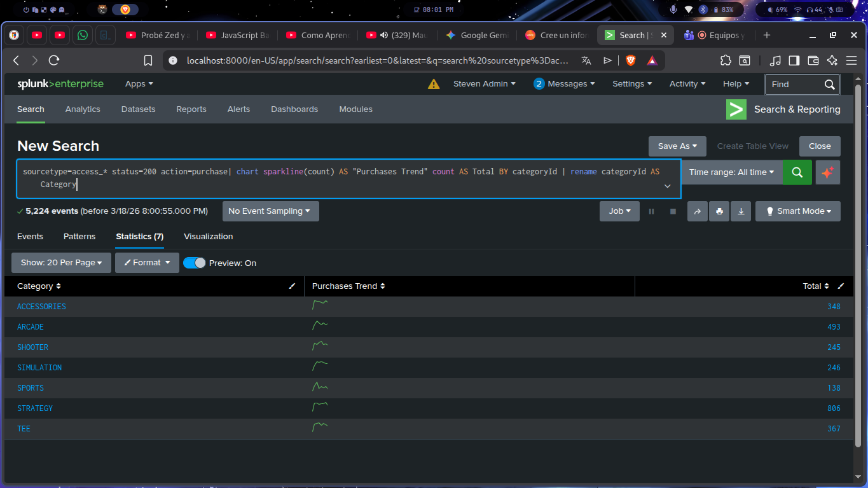Open the Time range: All time dropdown

coord(731,172)
